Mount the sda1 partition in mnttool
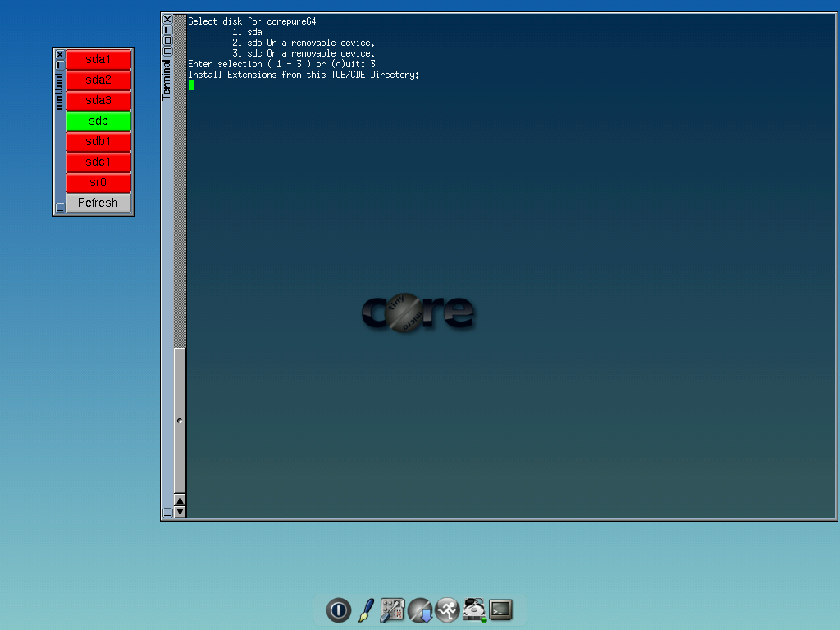 98,59
